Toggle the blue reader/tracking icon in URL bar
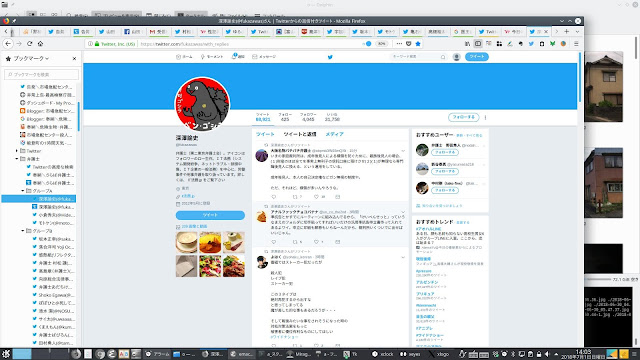640x360 pixels. point(368,44)
